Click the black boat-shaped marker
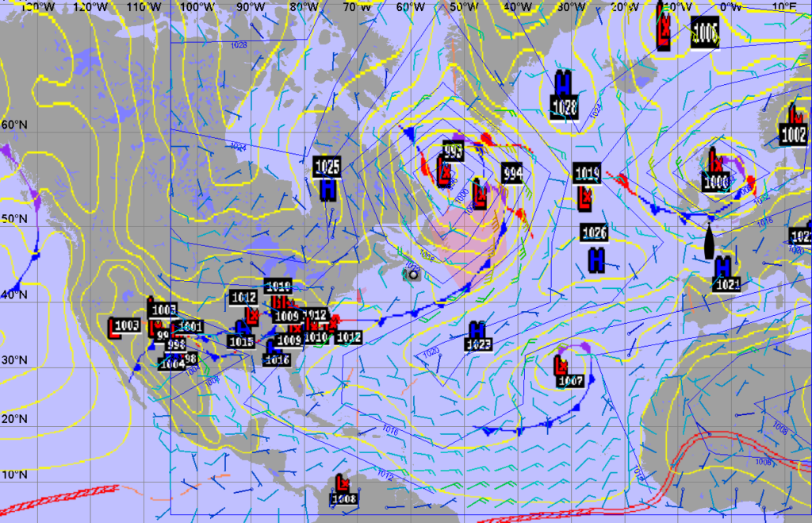Image resolution: width=812 pixels, height=523 pixels. click(x=709, y=241)
